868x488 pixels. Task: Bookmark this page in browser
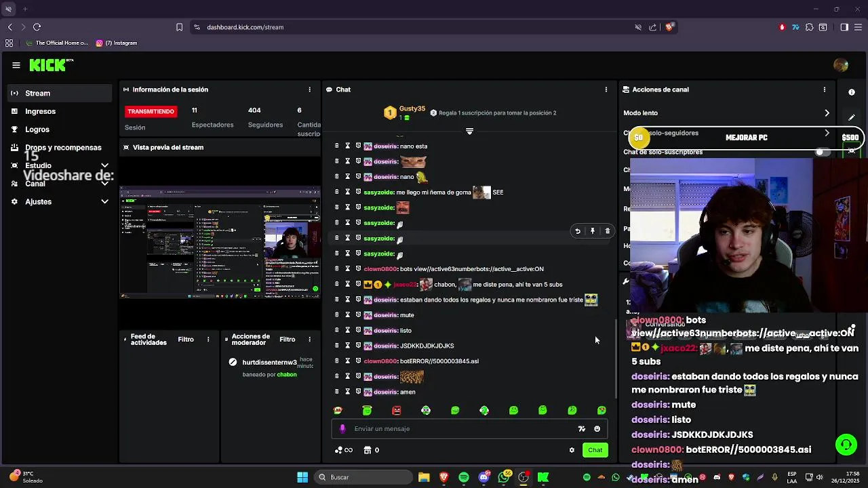(179, 27)
